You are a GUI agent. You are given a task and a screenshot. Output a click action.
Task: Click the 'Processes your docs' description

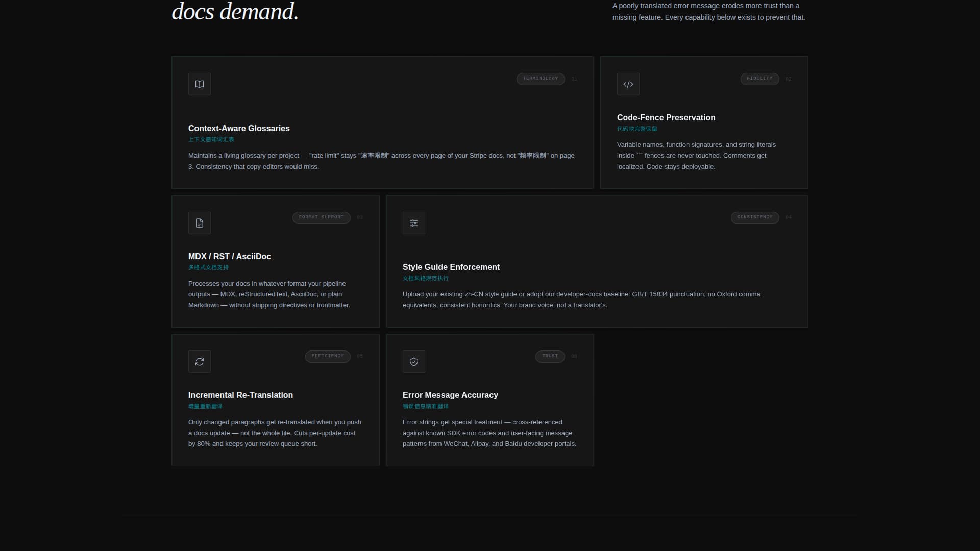tap(269, 294)
